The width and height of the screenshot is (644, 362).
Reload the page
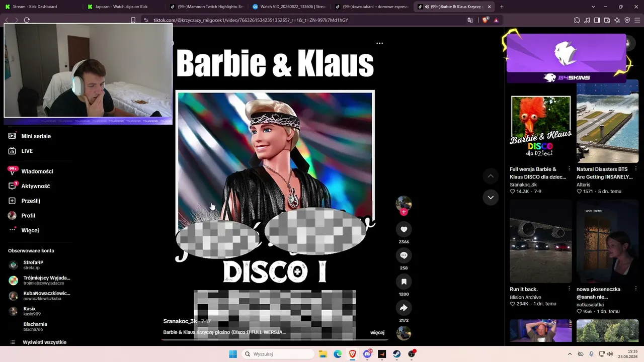coord(27,20)
